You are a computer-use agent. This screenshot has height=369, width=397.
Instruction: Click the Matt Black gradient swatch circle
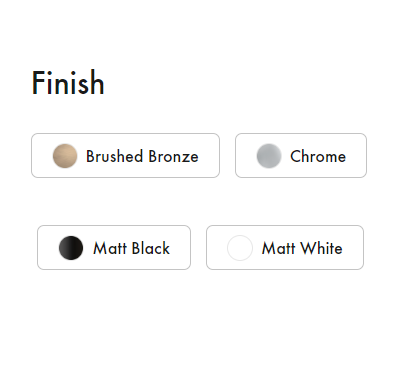(x=71, y=248)
